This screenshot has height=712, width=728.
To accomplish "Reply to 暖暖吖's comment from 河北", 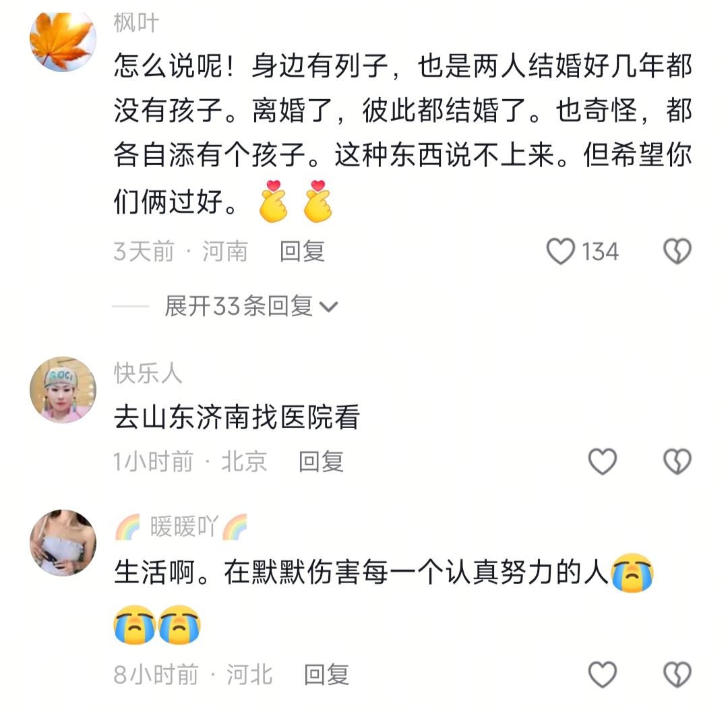I will pos(326,674).
